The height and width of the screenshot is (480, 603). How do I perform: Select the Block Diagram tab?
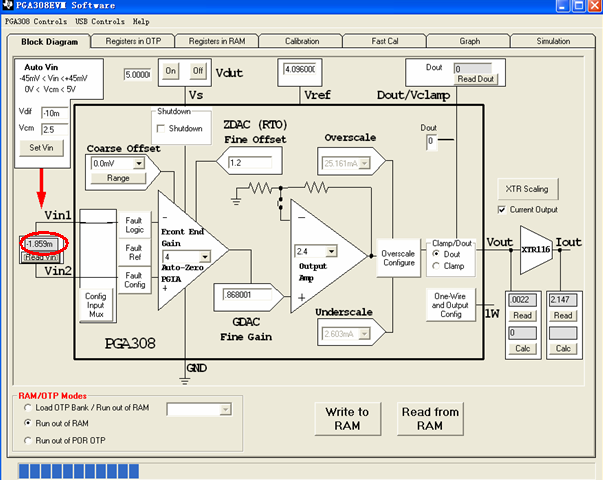pos(49,42)
